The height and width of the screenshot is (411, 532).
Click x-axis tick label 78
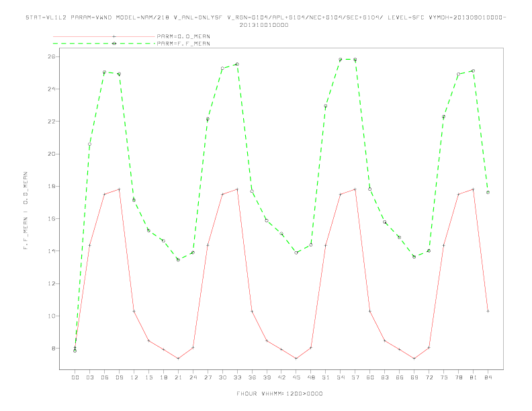(x=458, y=377)
